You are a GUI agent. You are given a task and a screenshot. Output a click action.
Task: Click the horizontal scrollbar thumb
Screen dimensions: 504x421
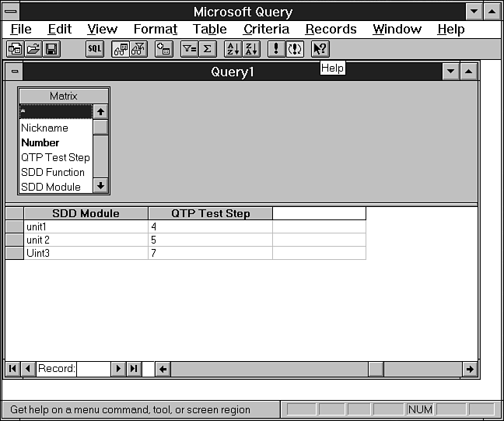(x=376, y=369)
